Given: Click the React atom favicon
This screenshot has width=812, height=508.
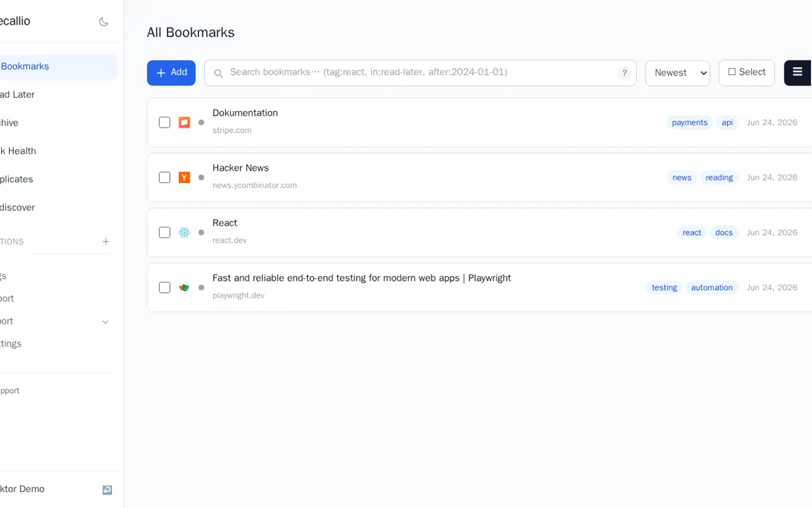Looking at the screenshot, I should tap(184, 232).
